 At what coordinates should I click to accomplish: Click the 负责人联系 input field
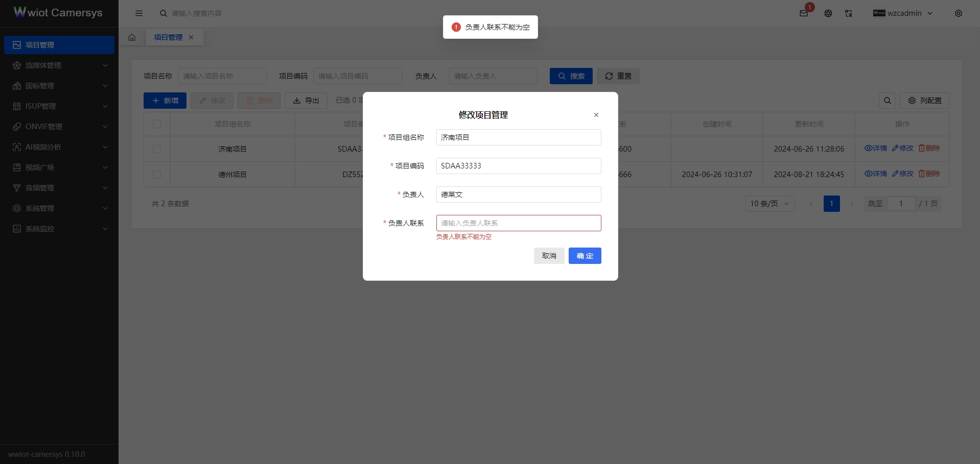[x=518, y=223]
